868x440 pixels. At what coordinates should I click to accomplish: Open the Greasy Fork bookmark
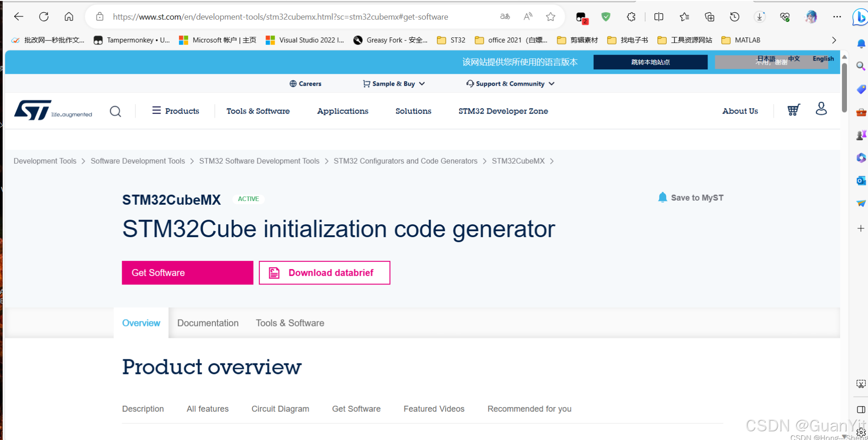tap(390, 40)
